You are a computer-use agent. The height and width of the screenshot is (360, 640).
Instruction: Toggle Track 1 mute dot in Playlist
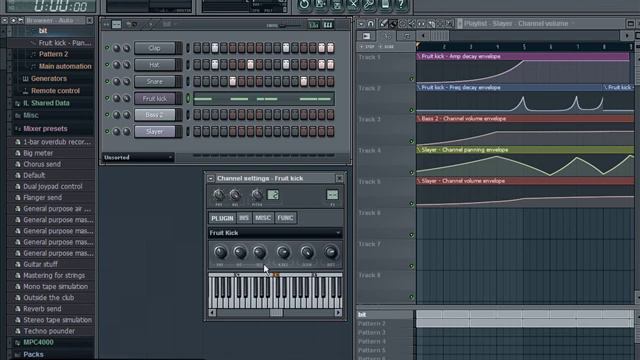click(411, 79)
